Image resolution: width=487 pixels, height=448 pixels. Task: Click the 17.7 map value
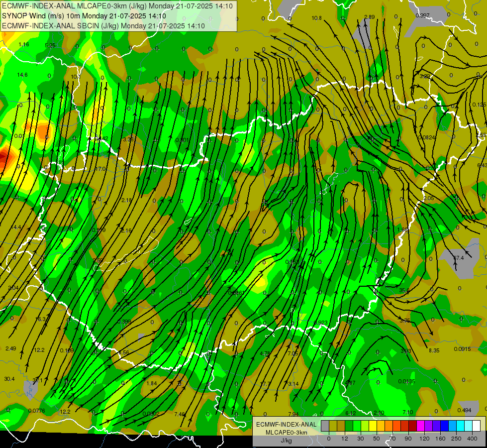(265, 384)
